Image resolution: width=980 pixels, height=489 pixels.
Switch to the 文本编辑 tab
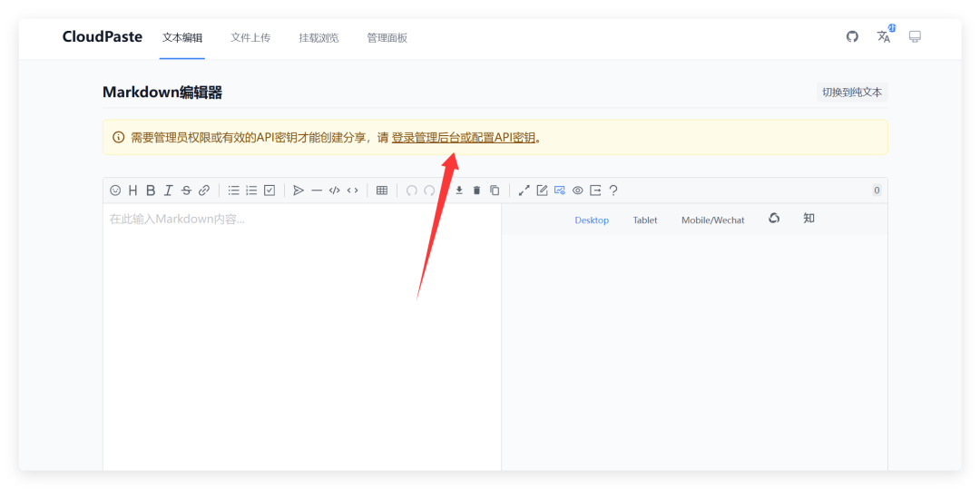tap(181, 37)
